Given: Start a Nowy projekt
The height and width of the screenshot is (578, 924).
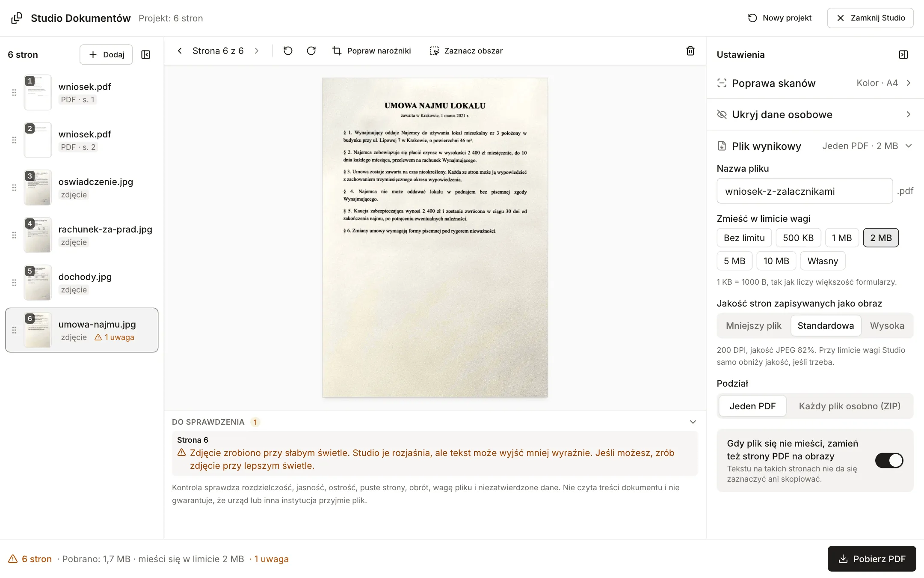Looking at the screenshot, I should [x=779, y=18].
